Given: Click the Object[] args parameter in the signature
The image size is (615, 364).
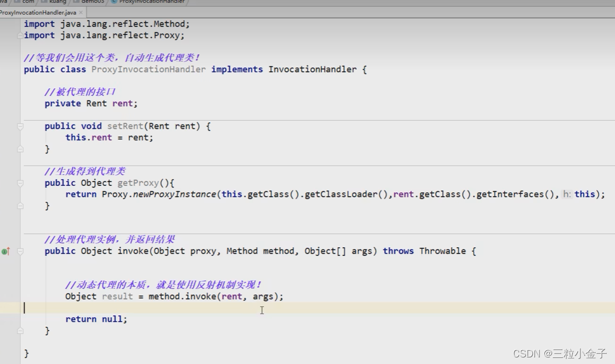Looking at the screenshot, I should (338, 252).
